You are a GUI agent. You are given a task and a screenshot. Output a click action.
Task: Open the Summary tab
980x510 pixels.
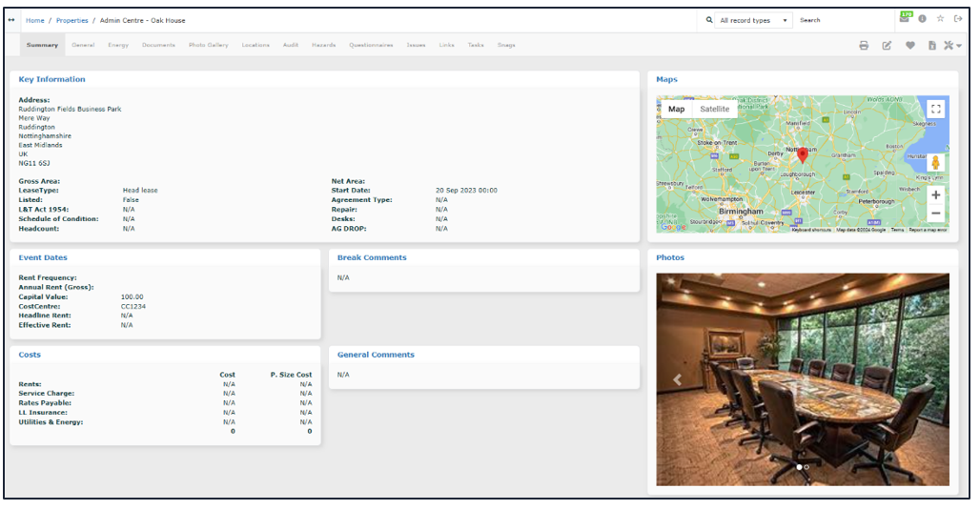pyautogui.click(x=42, y=45)
